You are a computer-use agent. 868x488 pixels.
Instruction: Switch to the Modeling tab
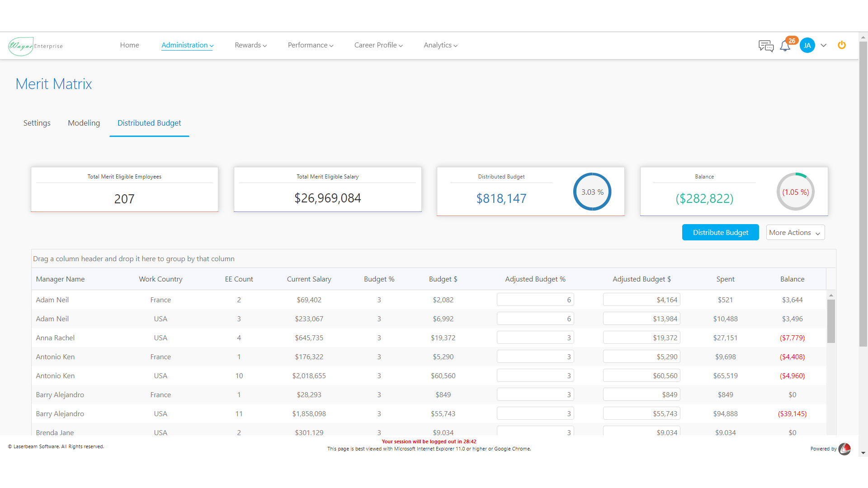click(x=84, y=123)
